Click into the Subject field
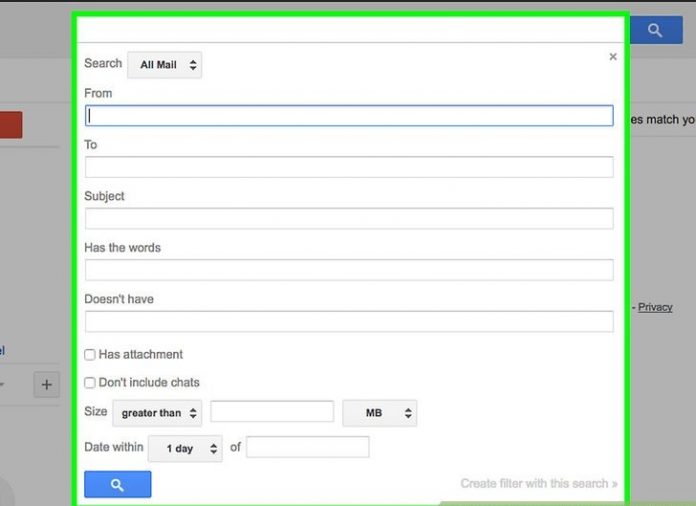 pyautogui.click(x=349, y=219)
